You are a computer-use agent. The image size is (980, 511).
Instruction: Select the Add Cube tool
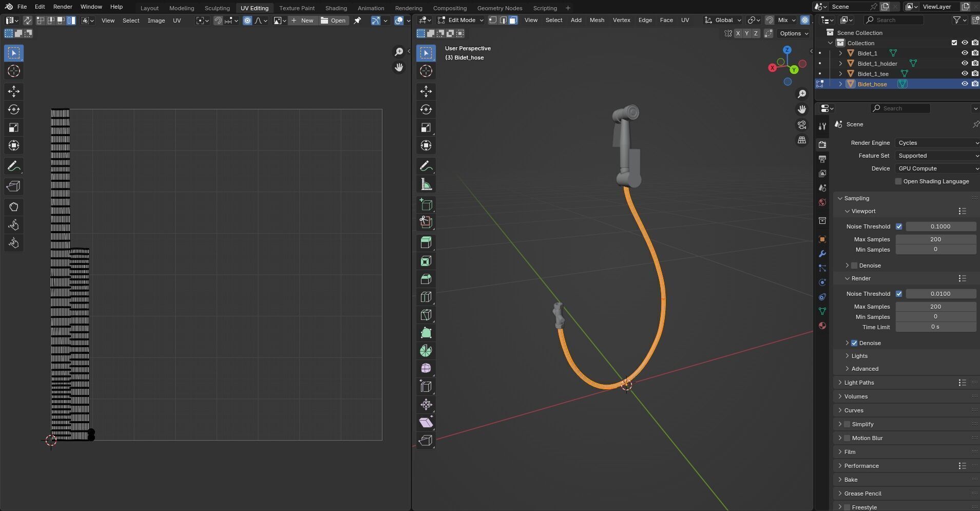tap(426, 204)
